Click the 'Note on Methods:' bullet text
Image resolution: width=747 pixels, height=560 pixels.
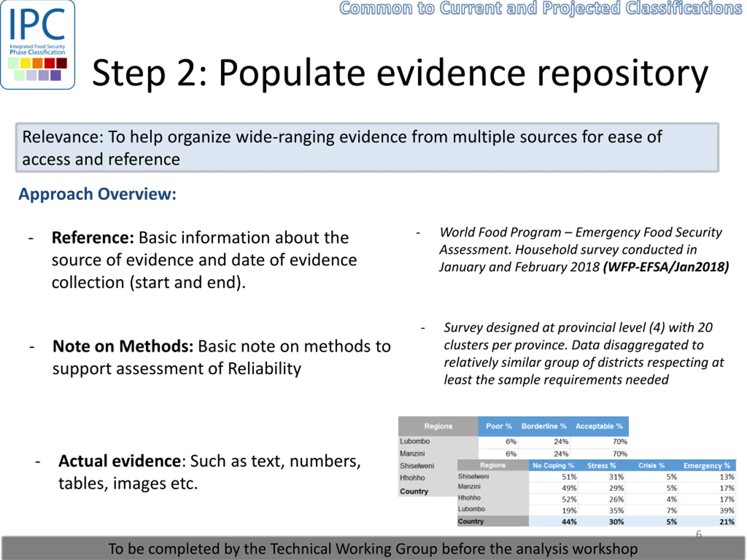click(x=221, y=357)
